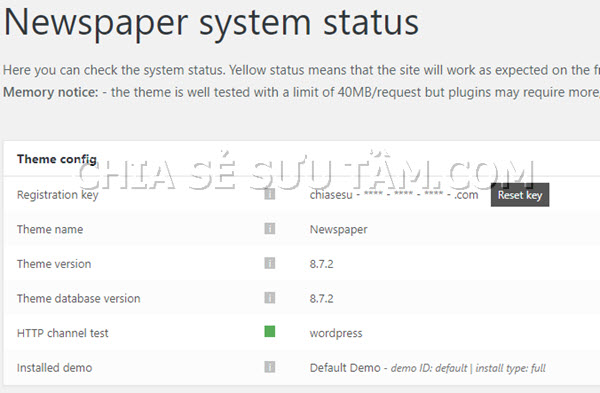The height and width of the screenshot is (393, 600).
Task: Click green status icon for HTTP channel test
Action: 269,331
